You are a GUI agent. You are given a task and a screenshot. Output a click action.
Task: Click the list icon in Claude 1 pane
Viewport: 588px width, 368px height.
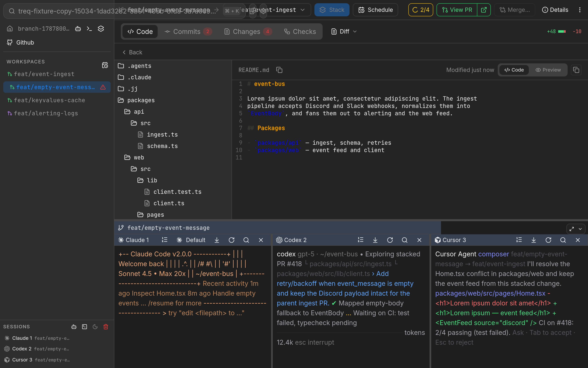tap(165, 240)
